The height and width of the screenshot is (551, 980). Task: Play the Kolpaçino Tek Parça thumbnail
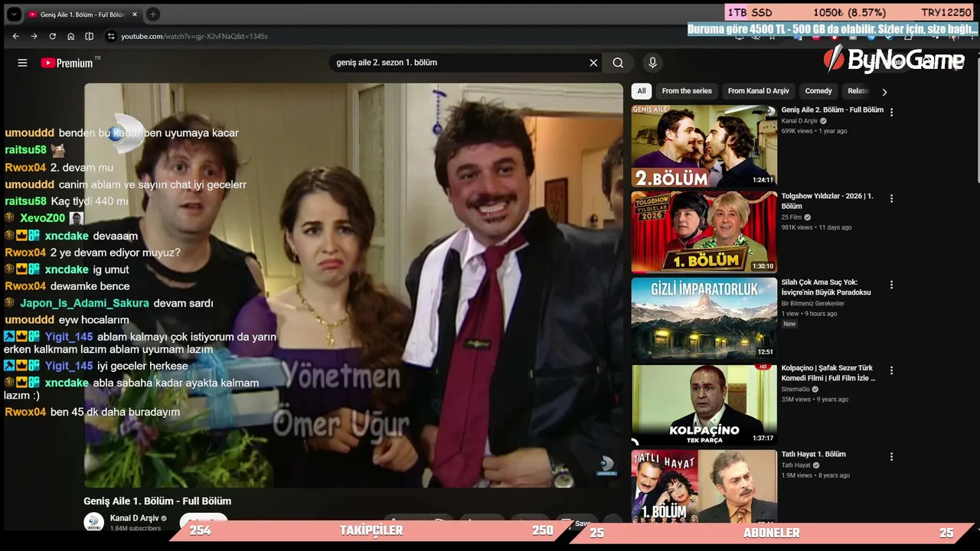click(x=704, y=404)
